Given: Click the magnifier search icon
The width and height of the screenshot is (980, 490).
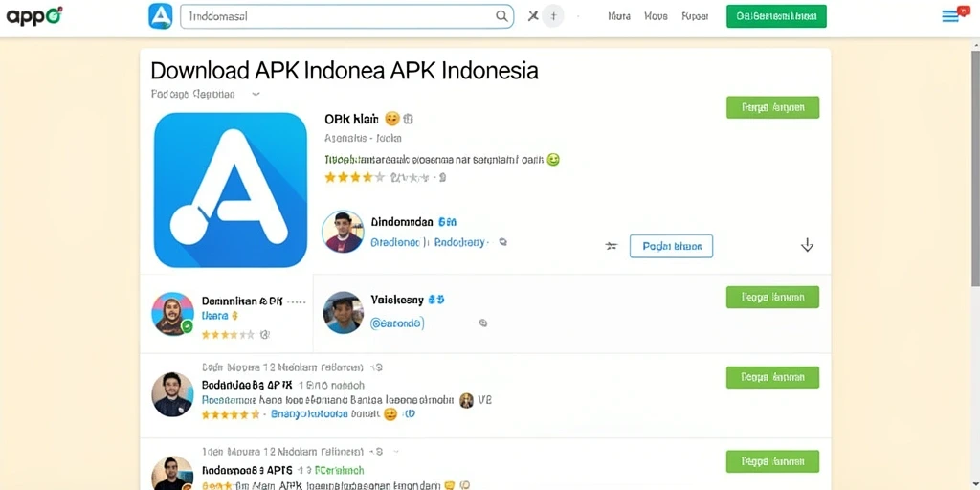Looking at the screenshot, I should click(x=501, y=16).
